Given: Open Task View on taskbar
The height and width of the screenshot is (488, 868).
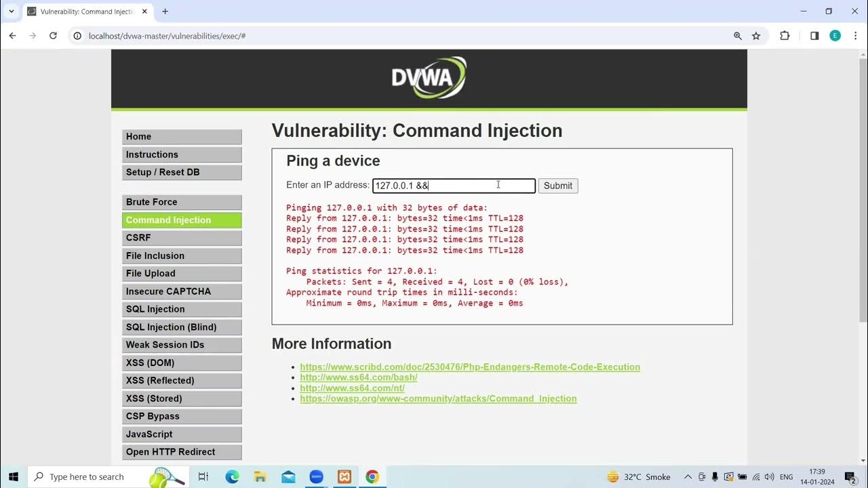Looking at the screenshot, I should click(x=203, y=476).
